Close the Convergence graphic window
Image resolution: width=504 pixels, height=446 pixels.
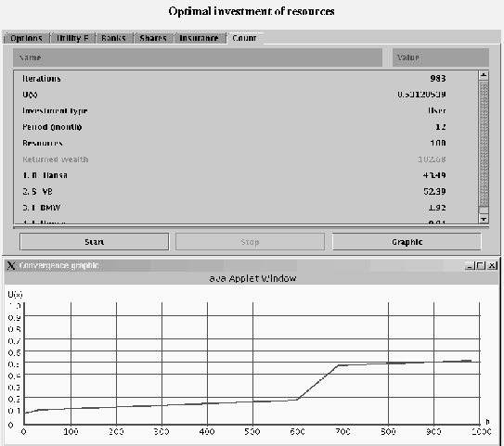492,265
